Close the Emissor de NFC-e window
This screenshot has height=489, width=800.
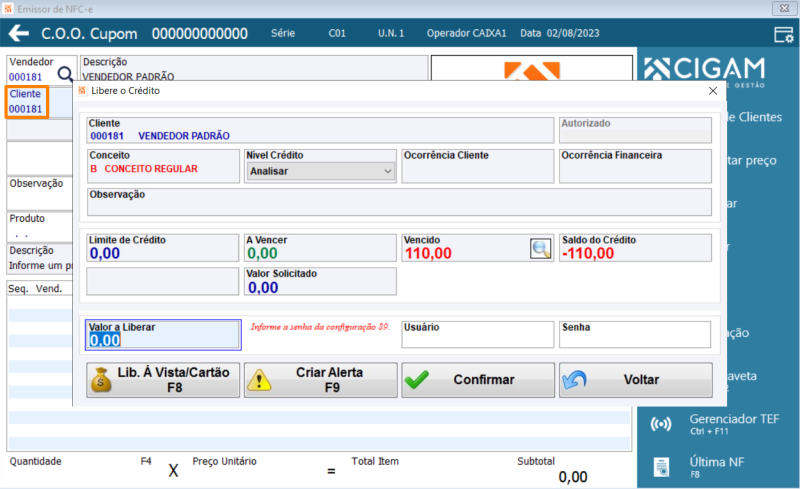(x=784, y=8)
